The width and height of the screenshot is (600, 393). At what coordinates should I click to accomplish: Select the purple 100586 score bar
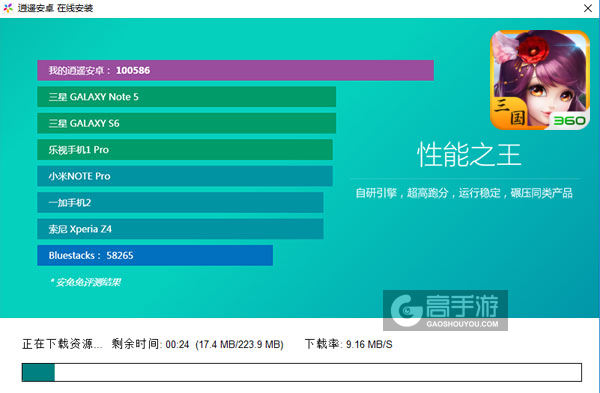[235, 70]
